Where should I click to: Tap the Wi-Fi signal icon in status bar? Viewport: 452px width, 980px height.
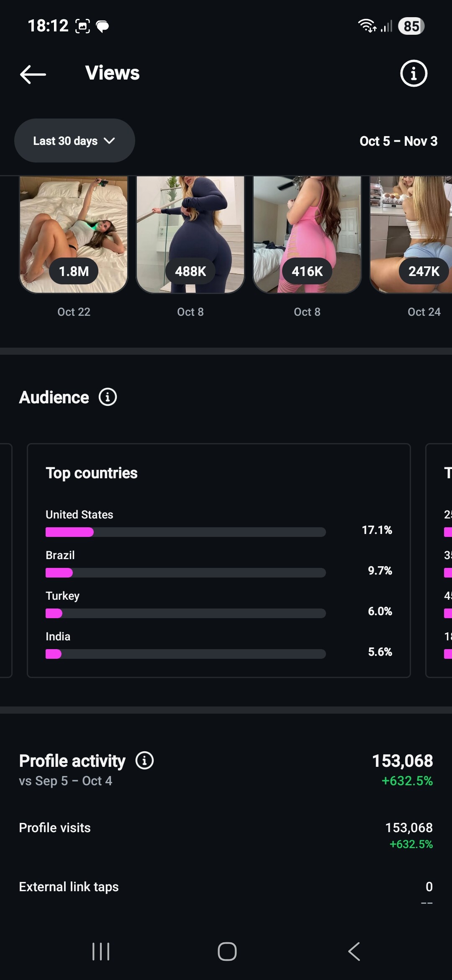point(367,26)
